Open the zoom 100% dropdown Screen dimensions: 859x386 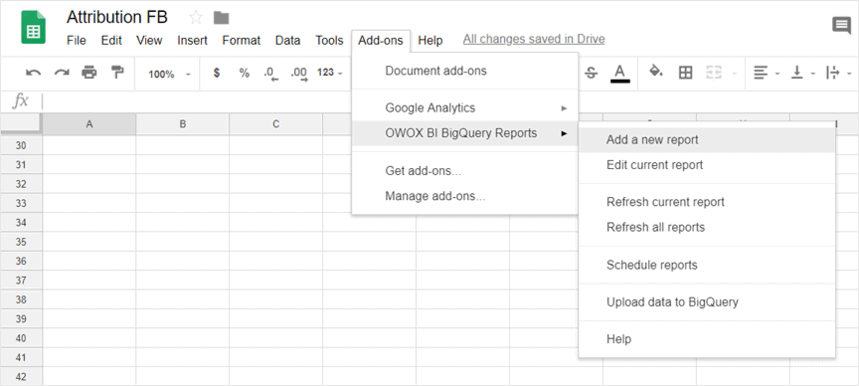pyautogui.click(x=169, y=73)
